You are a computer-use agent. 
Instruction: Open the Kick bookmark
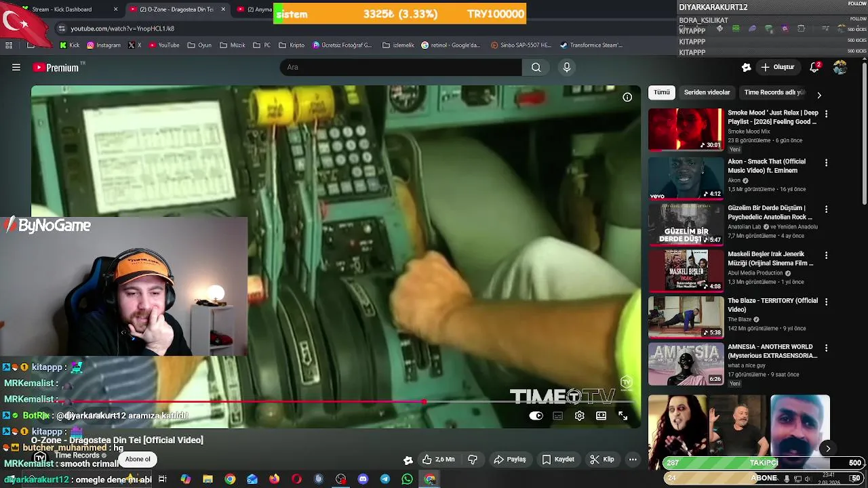point(70,45)
